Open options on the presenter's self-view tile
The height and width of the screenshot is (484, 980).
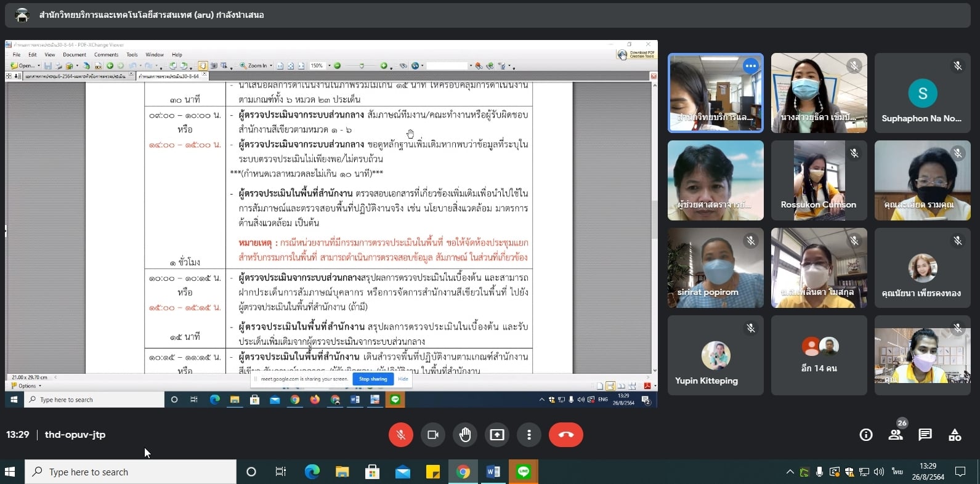pos(750,66)
